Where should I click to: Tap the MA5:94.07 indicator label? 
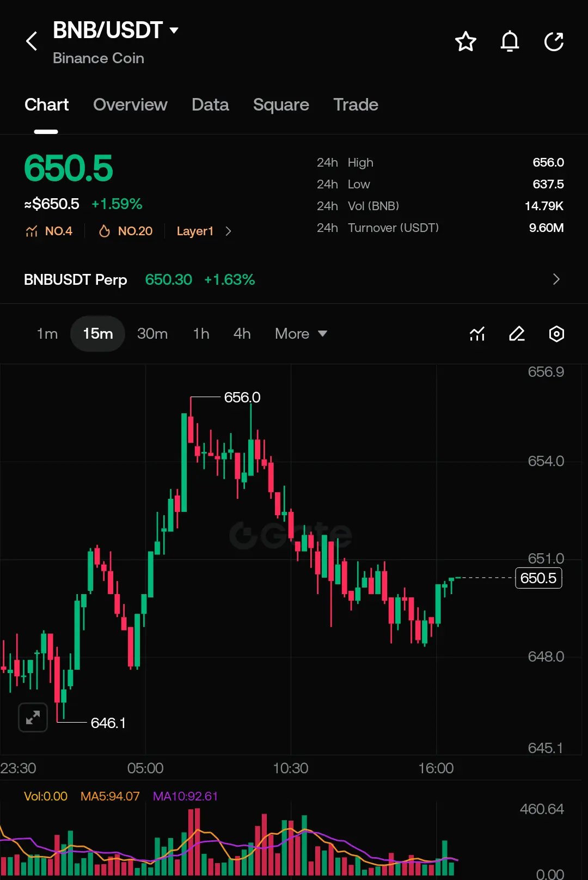110,796
